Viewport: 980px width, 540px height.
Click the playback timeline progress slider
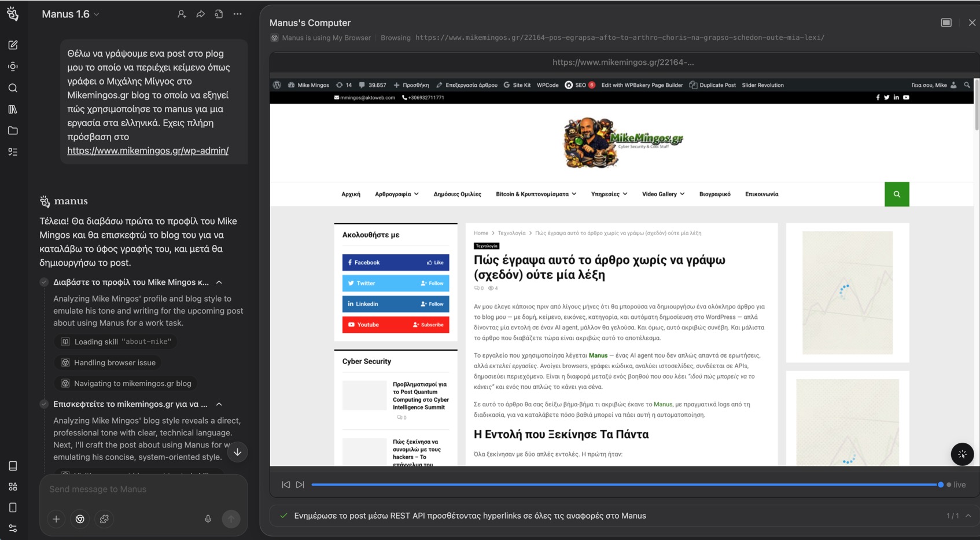pos(624,485)
